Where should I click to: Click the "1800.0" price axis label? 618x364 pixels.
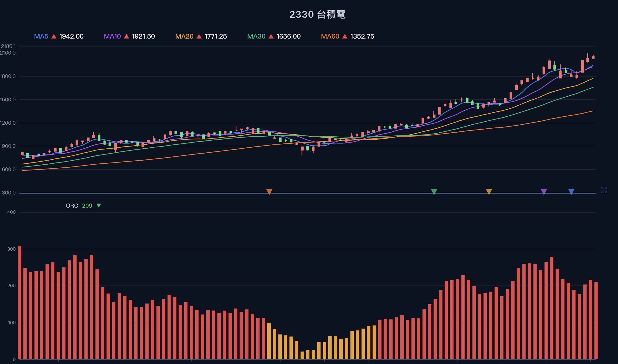(x=8, y=76)
